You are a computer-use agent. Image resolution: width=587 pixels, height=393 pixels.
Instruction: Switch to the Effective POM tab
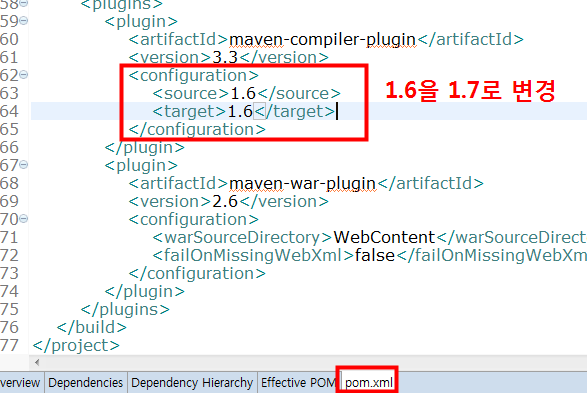(x=298, y=383)
